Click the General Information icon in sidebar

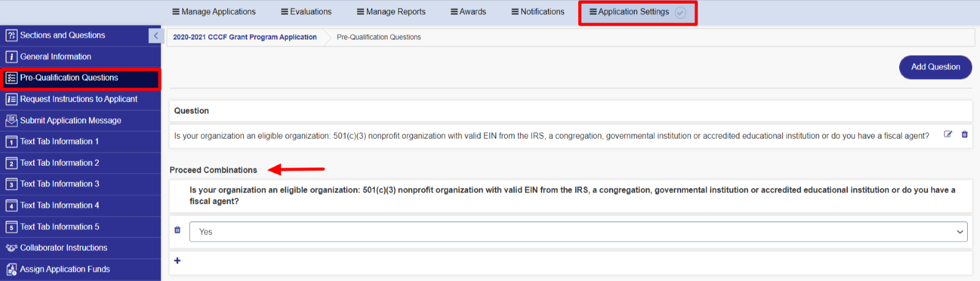click(11, 57)
